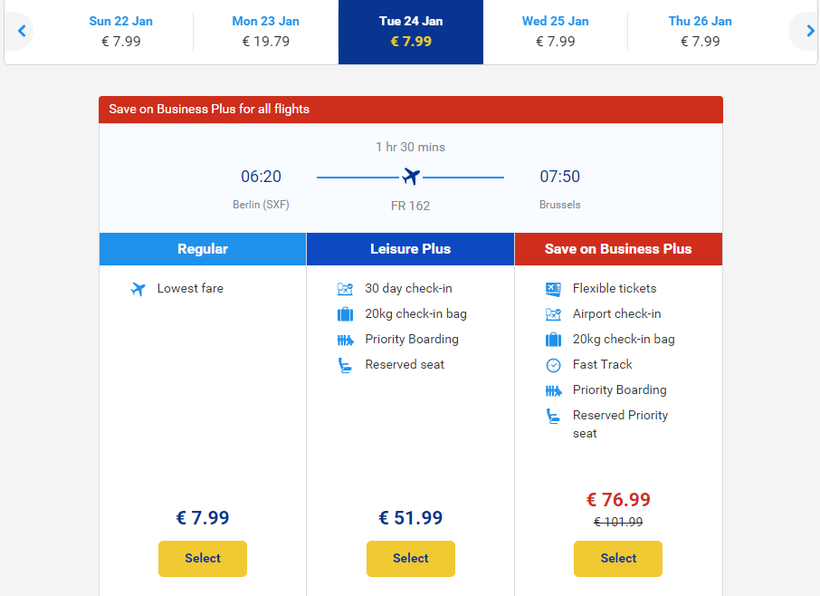This screenshot has width=820, height=596.
Task: Click Leisure Plus Priority Boarding icon
Action: point(345,340)
